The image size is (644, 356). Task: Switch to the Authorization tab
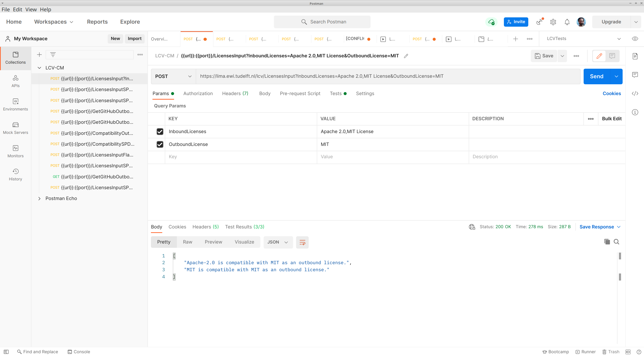pyautogui.click(x=198, y=94)
